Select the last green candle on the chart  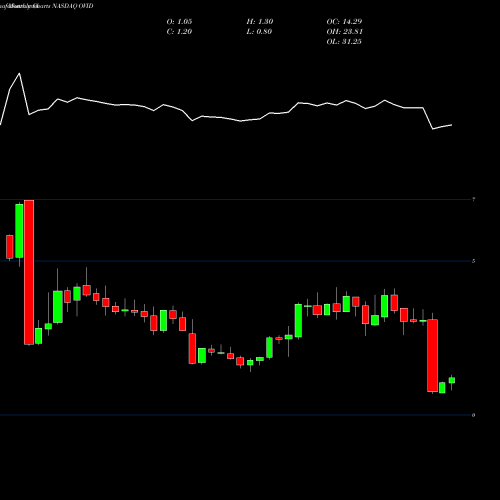452,380
